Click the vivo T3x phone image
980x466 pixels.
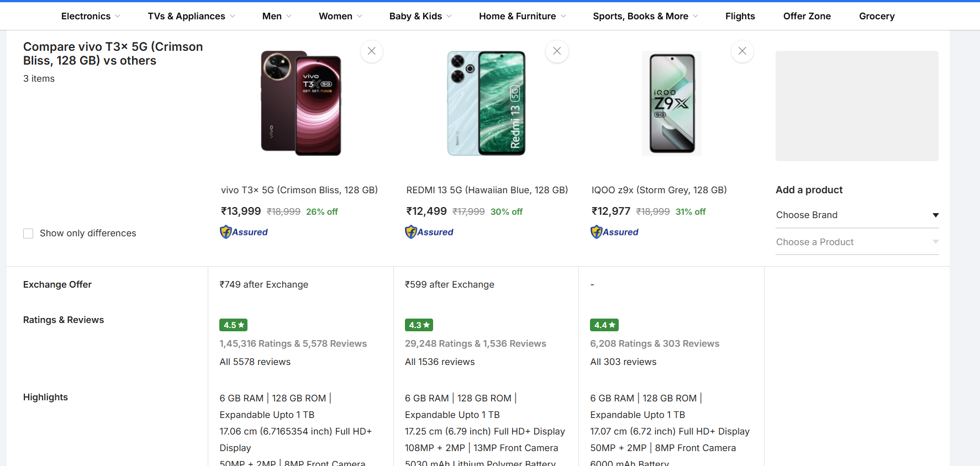[301, 103]
